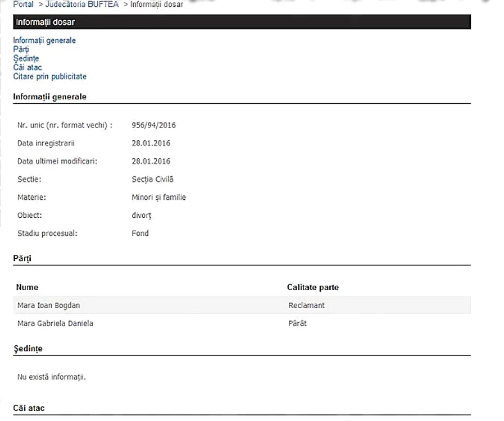504x421 pixels.
Task: Jump to Părți anchor link
Action: point(21,49)
